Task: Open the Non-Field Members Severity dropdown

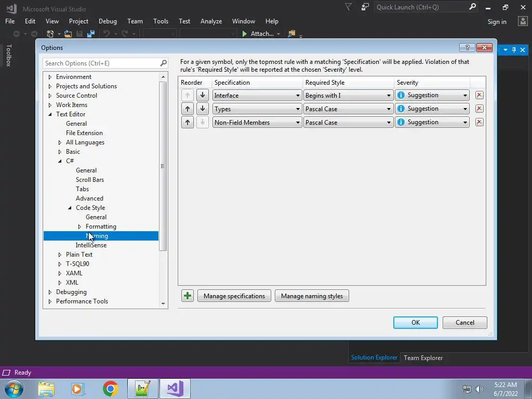Action: (x=432, y=123)
